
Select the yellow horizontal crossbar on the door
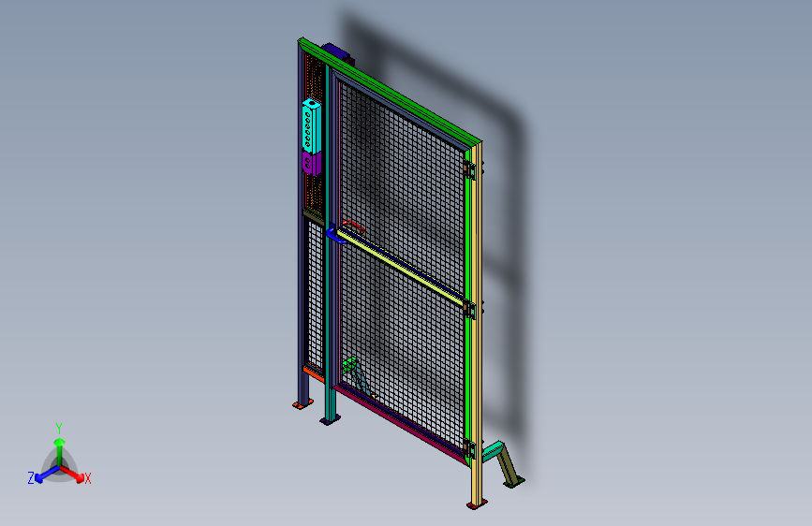pyautogui.click(x=401, y=267)
